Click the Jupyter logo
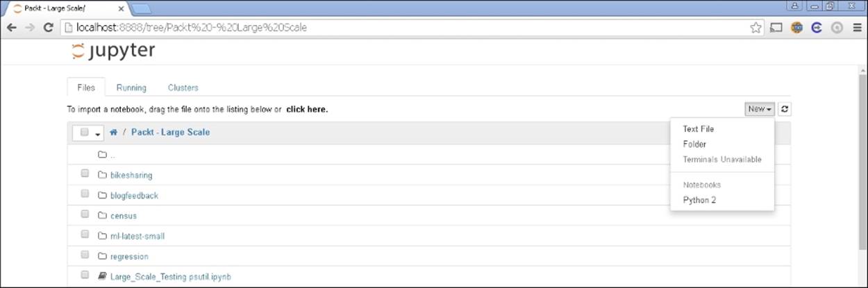Image resolution: width=868 pixels, height=288 pixels. click(x=113, y=51)
